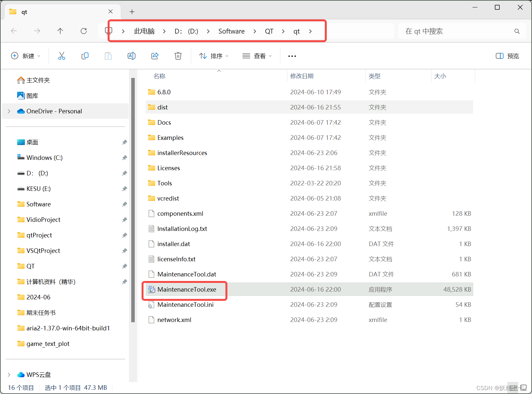The width and height of the screenshot is (532, 394).
Task: Open KESU (E:) drive in sidebar
Action: 34,189
